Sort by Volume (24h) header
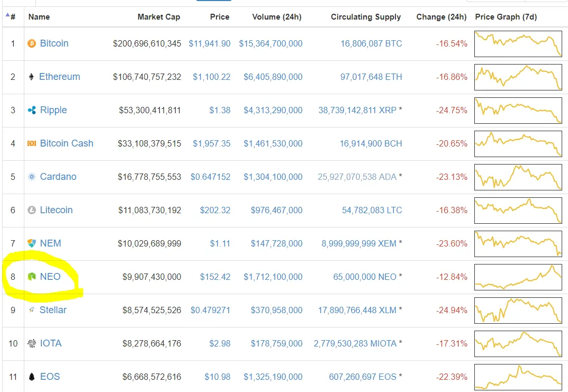The height and width of the screenshot is (392, 568). coord(277,17)
